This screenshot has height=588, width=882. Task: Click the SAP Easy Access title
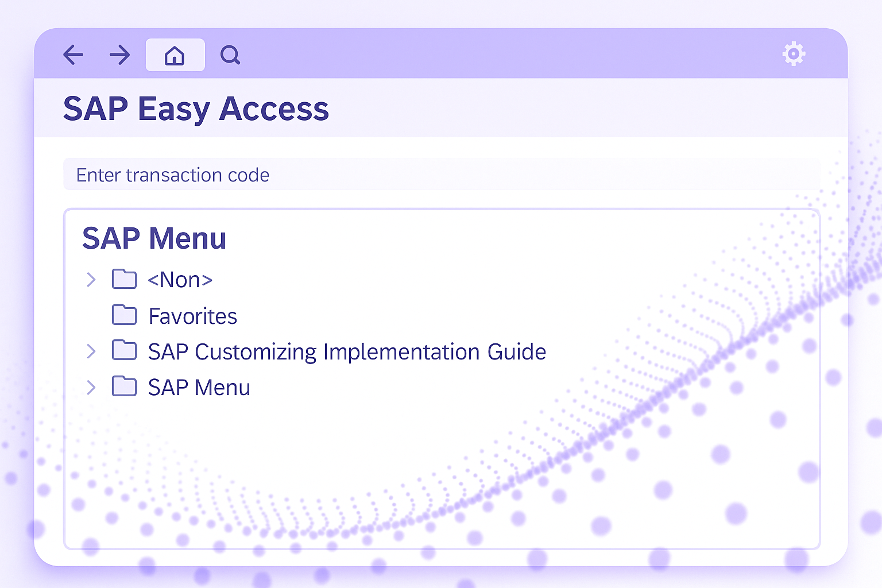[x=196, y=109]
